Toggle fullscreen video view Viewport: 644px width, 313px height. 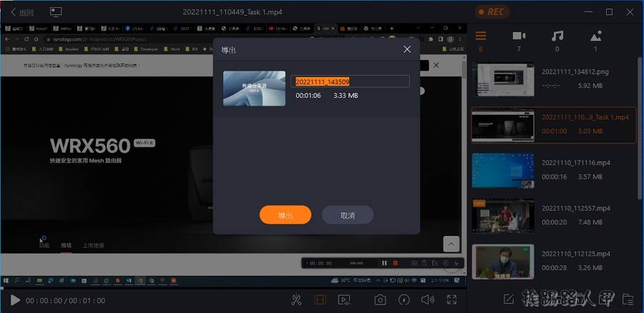[452, 300]
